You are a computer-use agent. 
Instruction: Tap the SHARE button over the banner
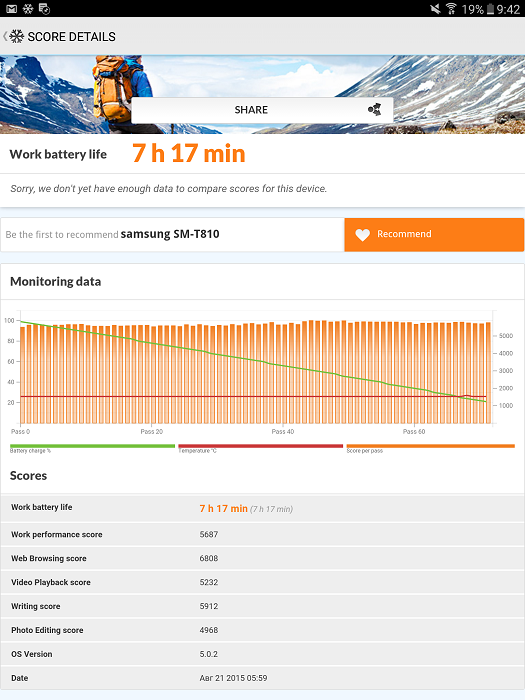(262, 110)
